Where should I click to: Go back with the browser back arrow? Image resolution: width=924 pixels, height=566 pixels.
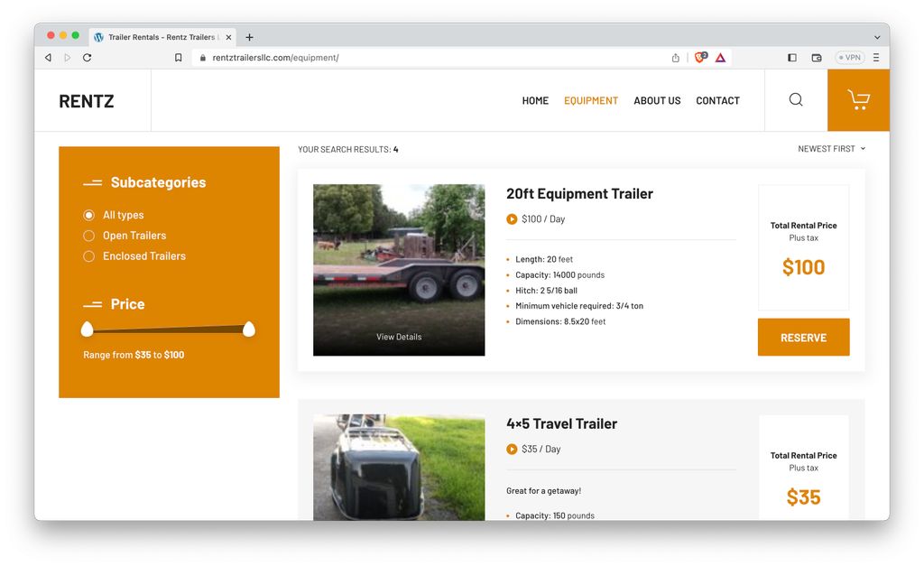point(49,58)
